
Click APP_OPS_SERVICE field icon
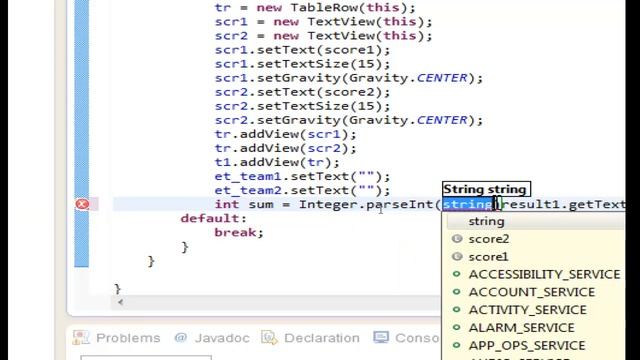(457, 345)
